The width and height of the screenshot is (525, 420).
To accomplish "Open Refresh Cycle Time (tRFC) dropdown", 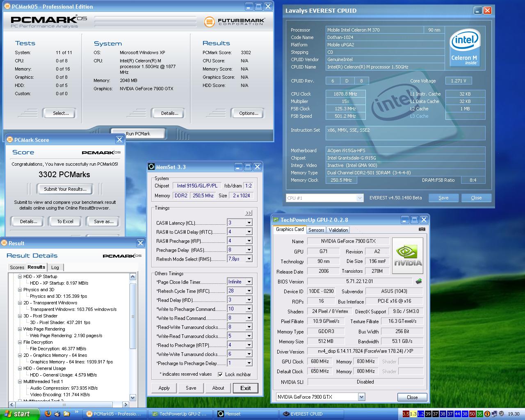I will pos(249,291).
